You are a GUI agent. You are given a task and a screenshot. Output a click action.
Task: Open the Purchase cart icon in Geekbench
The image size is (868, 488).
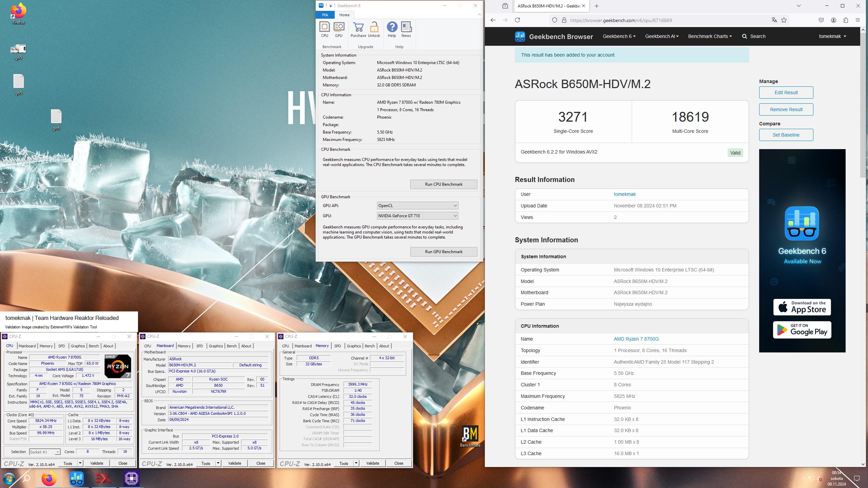point(358,29)
